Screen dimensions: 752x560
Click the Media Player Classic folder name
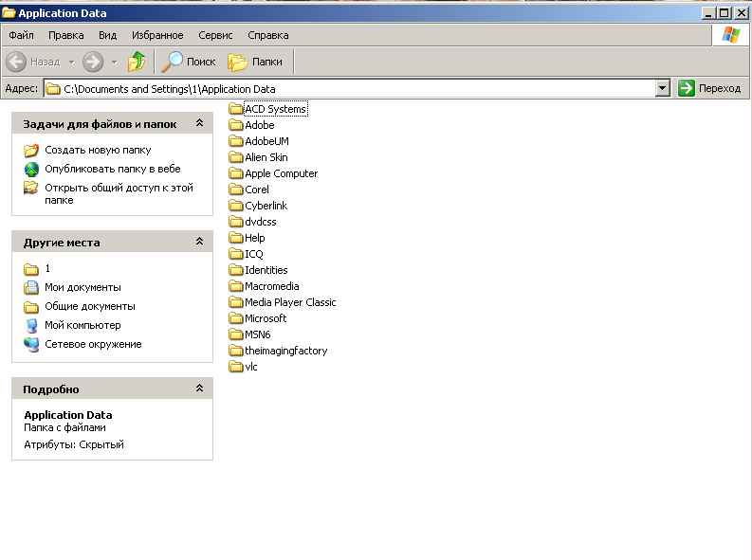tap(290, 302)
